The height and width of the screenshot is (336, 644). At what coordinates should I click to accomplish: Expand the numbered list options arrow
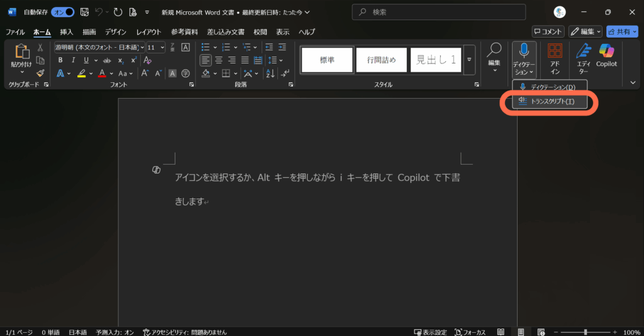click(235, 48)
